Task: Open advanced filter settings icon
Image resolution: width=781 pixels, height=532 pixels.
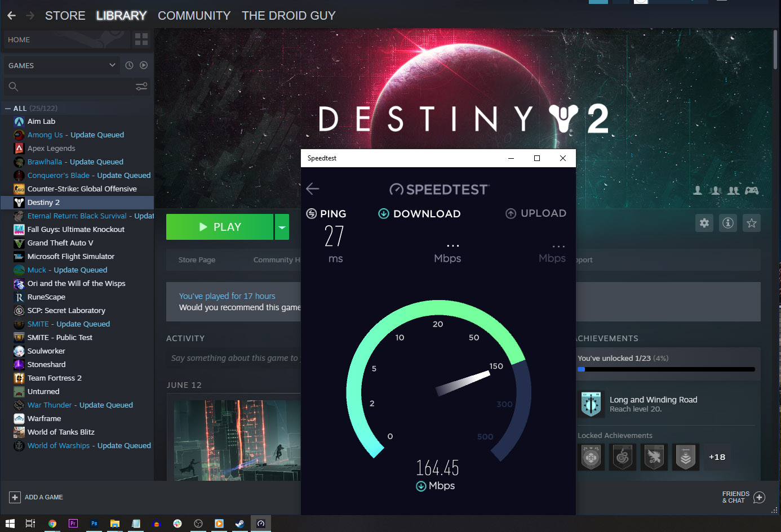Action: coord(141,86)
